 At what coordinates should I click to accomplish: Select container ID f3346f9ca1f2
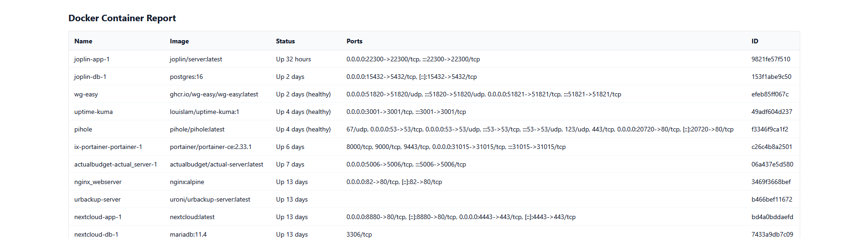(770, 129)
